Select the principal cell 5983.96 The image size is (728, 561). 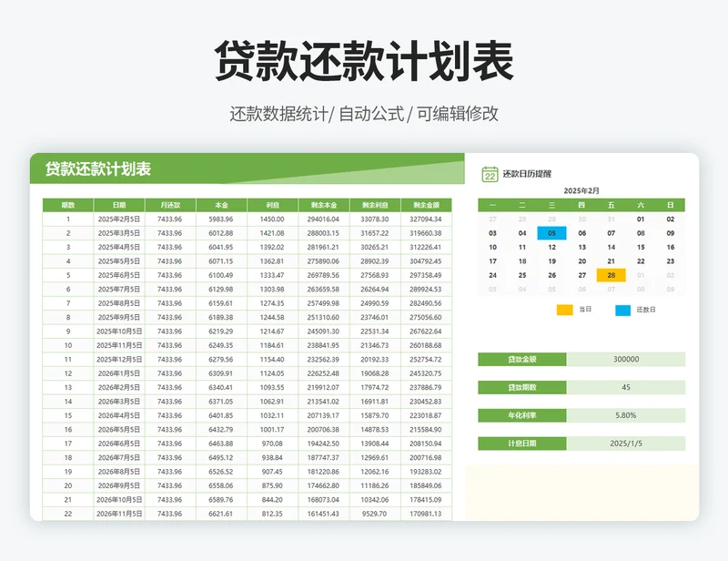[221, 219]
